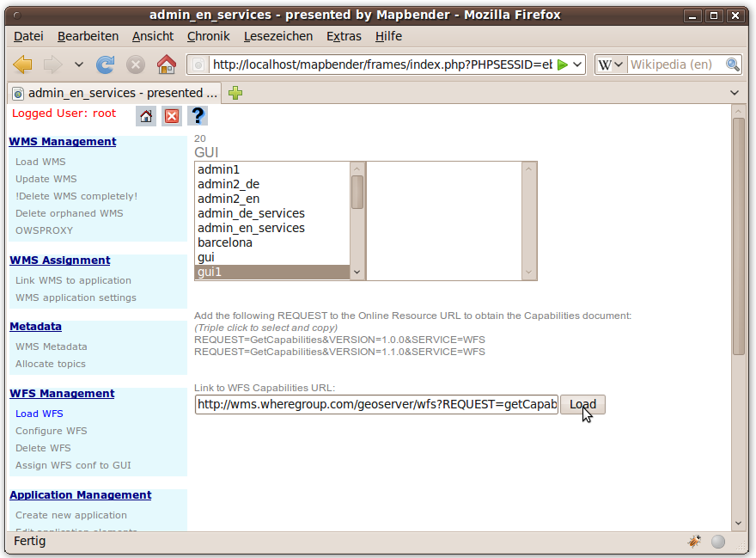The height and width of the screenshot is (558, 756).
Task: Click the browser address bar URL field
Action: [383, 64]
